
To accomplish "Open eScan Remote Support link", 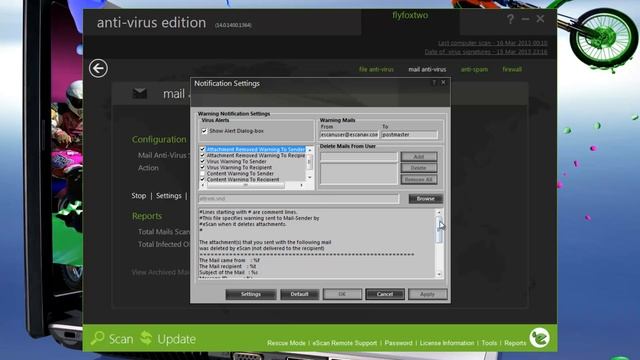I will pos(344,343).
